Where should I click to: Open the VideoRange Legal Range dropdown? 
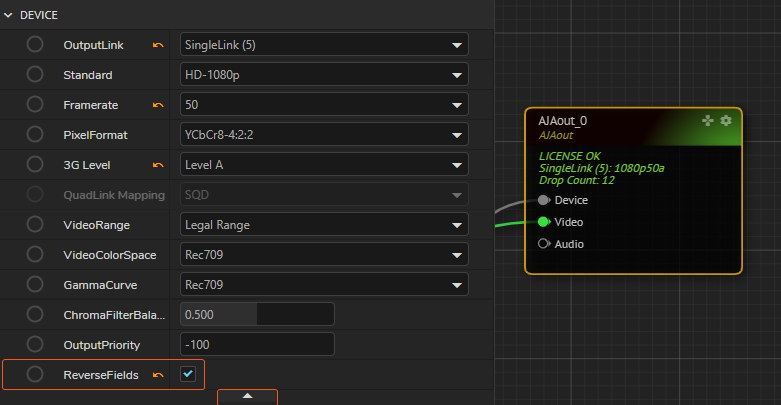pos(324,225)
